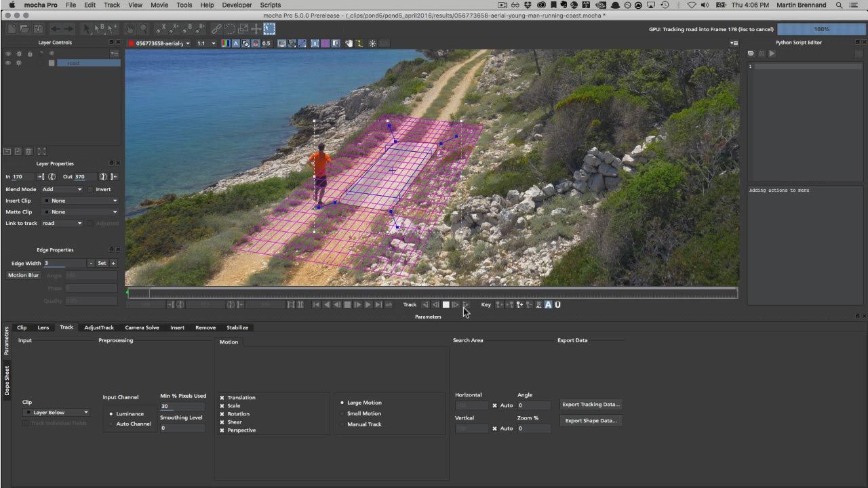868x488 pixels.
Task: Click the Stop Tracking button
Action: click(x=446, y=305)
